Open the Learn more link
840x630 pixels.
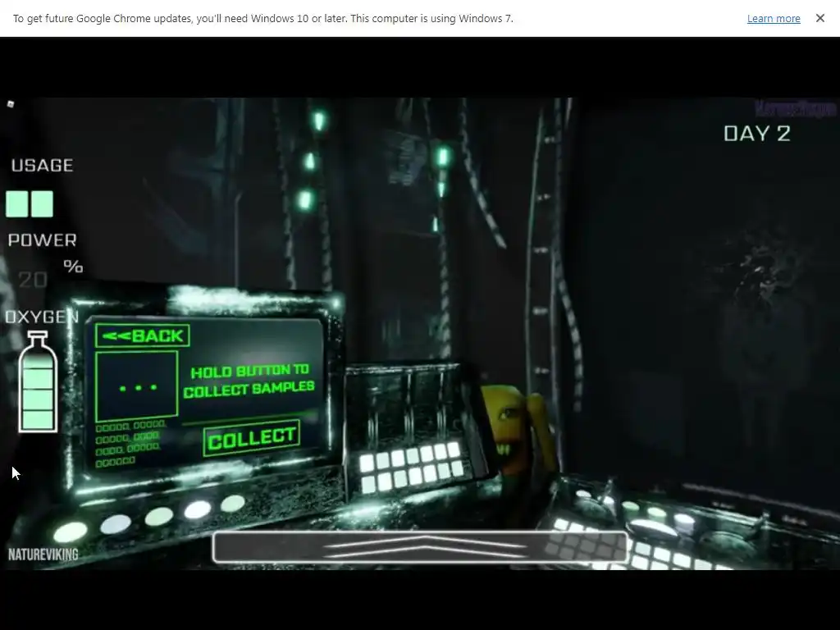[774, 19]
